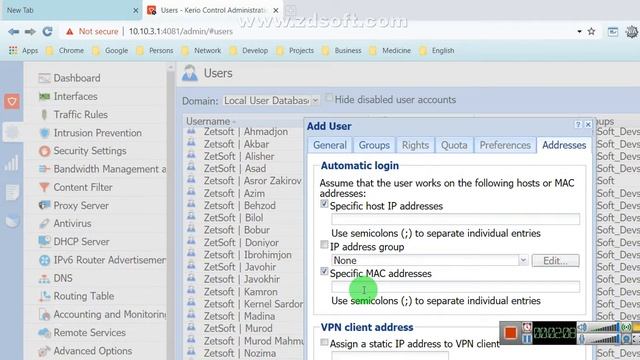
Task: Click the Specific MAC addresses input field
Action: (456, 287)
